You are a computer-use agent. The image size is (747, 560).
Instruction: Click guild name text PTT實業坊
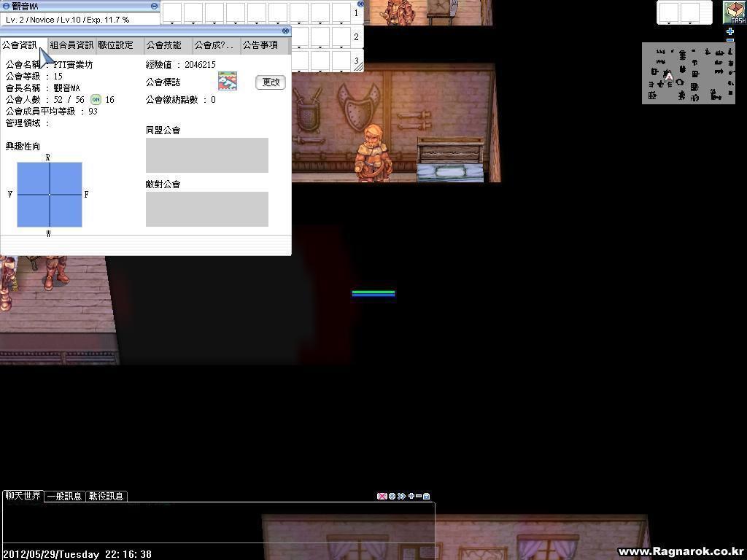coord(74,65)
